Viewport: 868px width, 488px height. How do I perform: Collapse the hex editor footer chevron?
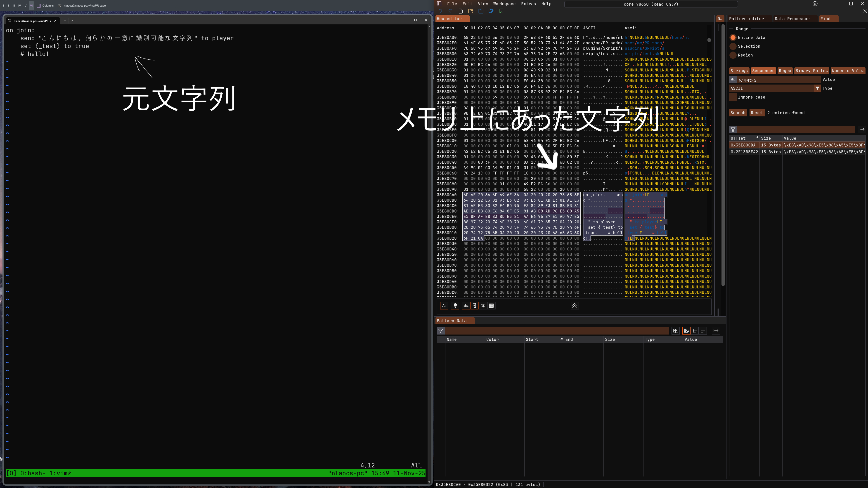click(575, 305)
